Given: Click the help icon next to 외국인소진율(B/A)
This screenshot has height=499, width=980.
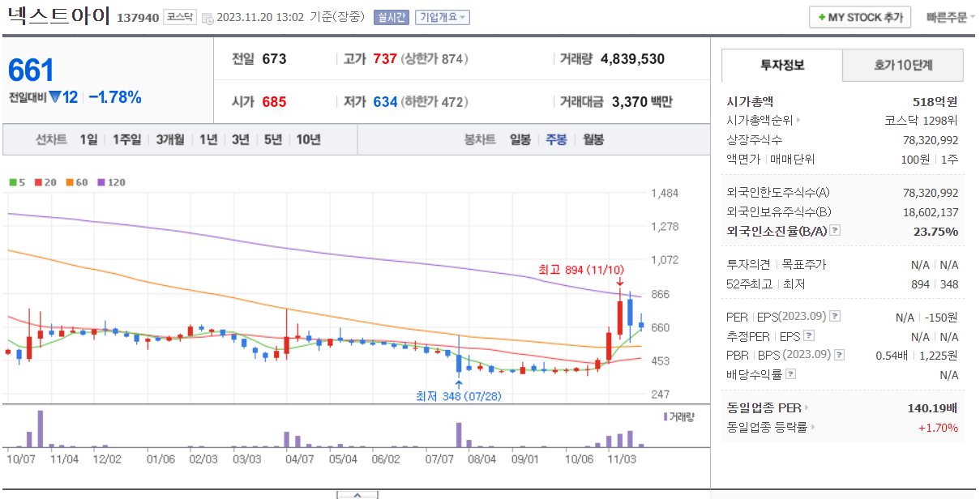Looking at the screenshot, I should (x=835, y=231).
